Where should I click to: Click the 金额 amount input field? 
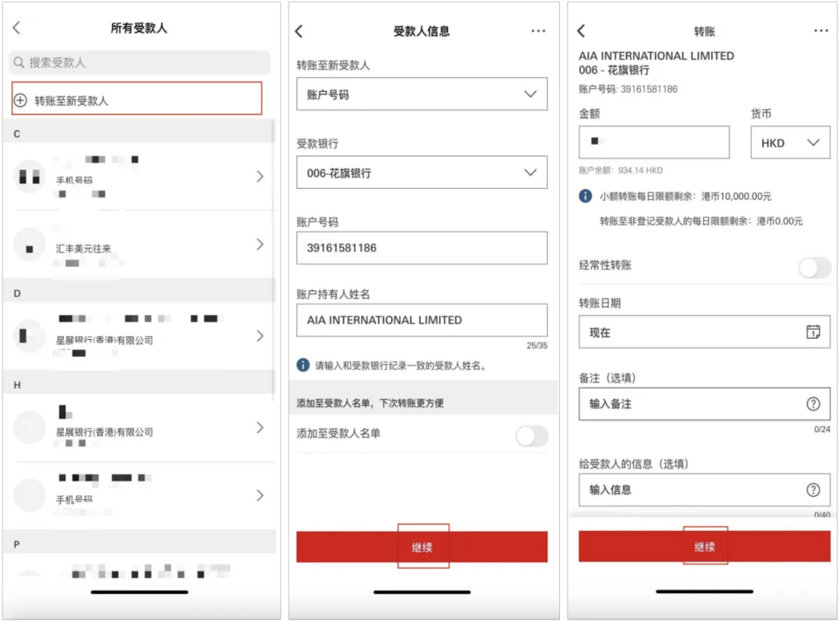[x=654, y=142]
